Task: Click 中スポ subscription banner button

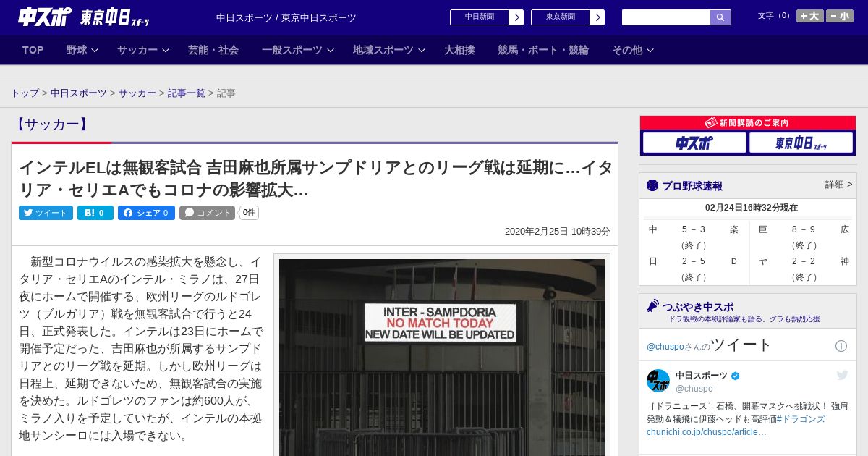Action: pyautogui.click(x=694, y=143)
